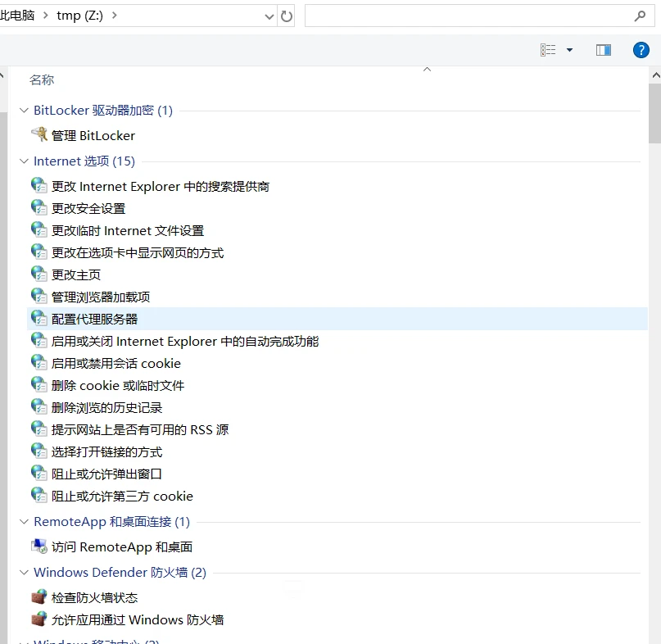
Task: Click the 名称 column header
Action: coord(42,79)
